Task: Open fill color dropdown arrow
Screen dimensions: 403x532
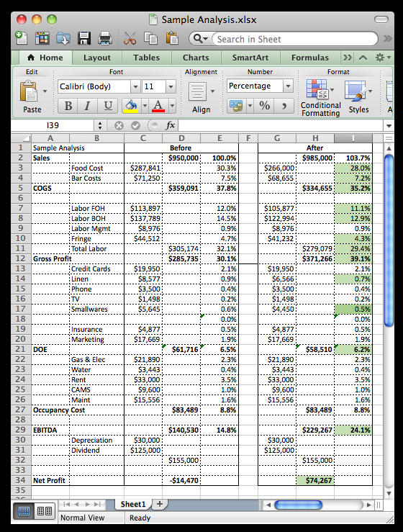Action: [145, 106]
